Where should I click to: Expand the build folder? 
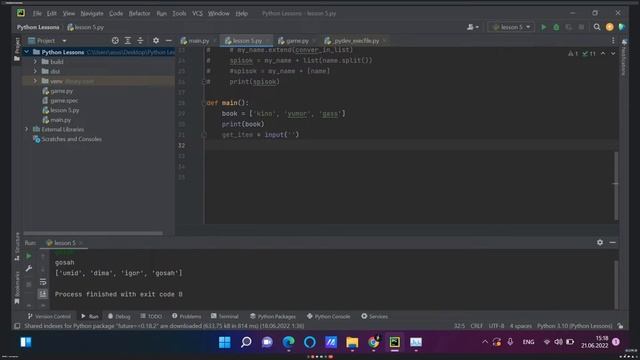pos(35,62)
